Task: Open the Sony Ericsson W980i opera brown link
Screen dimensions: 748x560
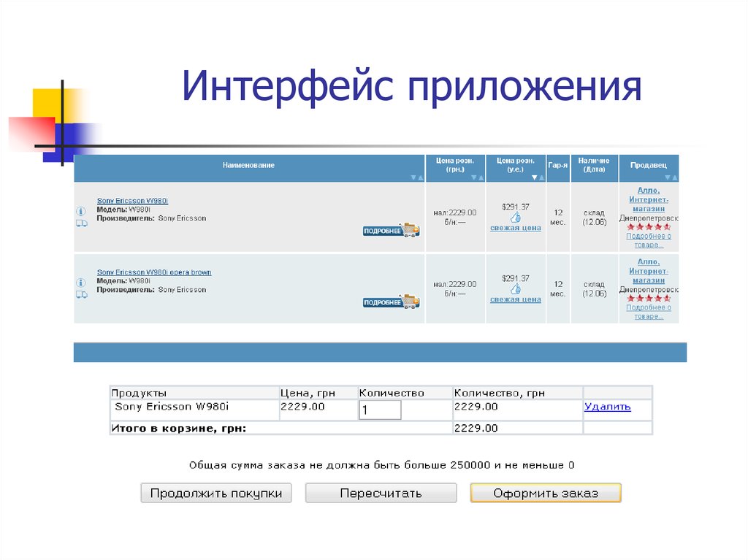Action: (154, 272)
